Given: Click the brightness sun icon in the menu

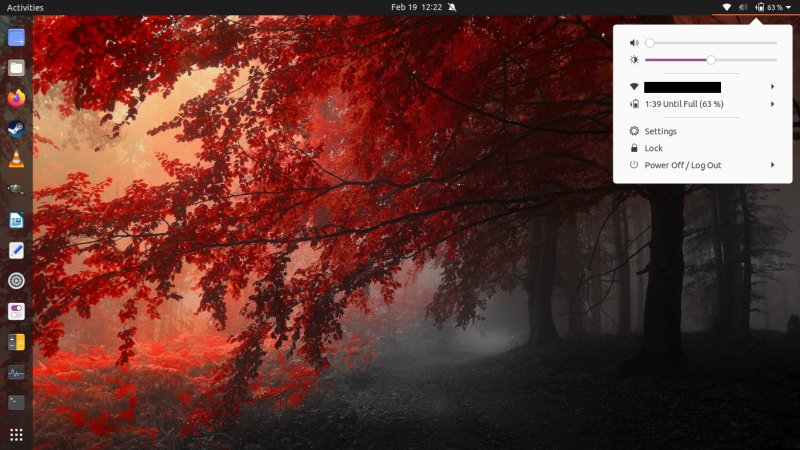Looking at the screenshot, I should [x=634, y=60].
